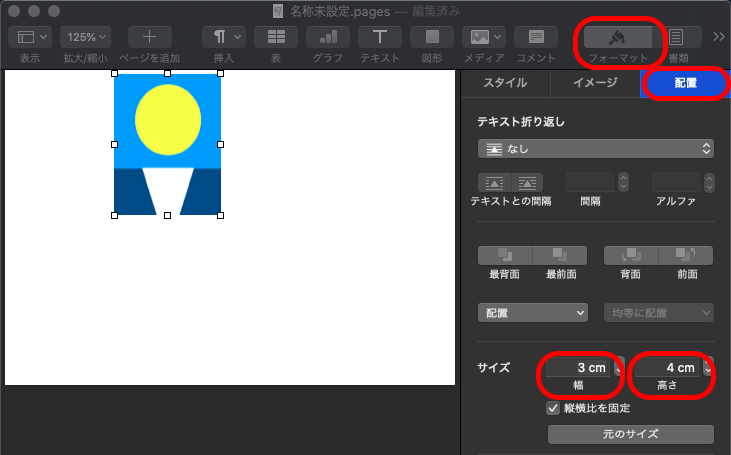The height and width of the screenshot is (455, 731).
Task: Click the document title 名称未設定.pages
Action: click(x=340, y=11)
